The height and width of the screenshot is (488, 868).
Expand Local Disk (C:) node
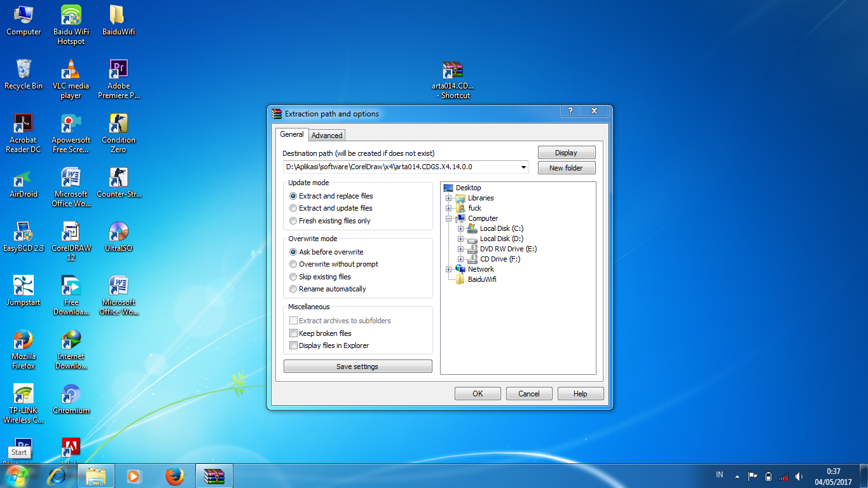tap(461, 228)
